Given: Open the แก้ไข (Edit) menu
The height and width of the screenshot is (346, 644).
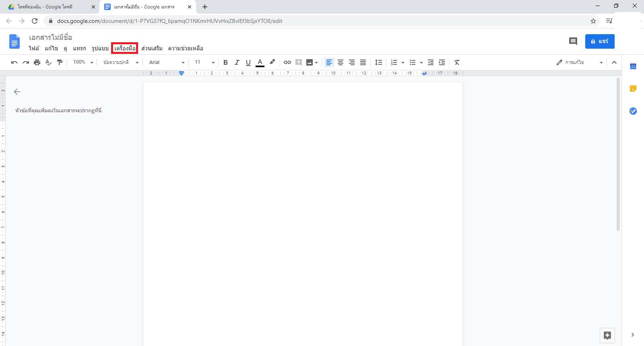Looking at the screenshot, I should 52,48.
